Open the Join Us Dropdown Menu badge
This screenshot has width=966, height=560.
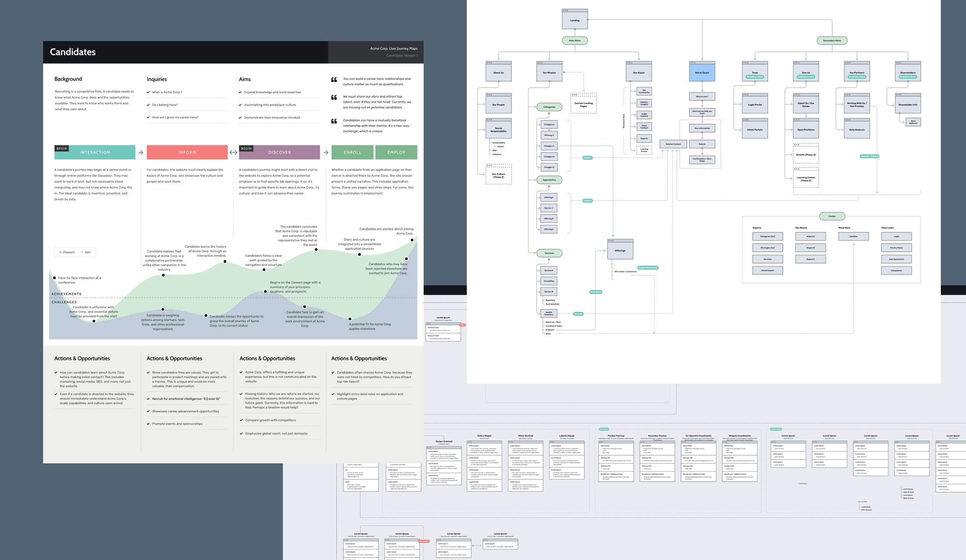(x=806, y=77)
